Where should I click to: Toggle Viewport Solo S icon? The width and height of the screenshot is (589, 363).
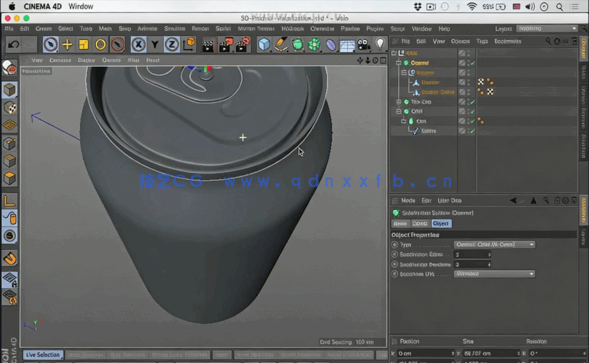click(10, 236)
